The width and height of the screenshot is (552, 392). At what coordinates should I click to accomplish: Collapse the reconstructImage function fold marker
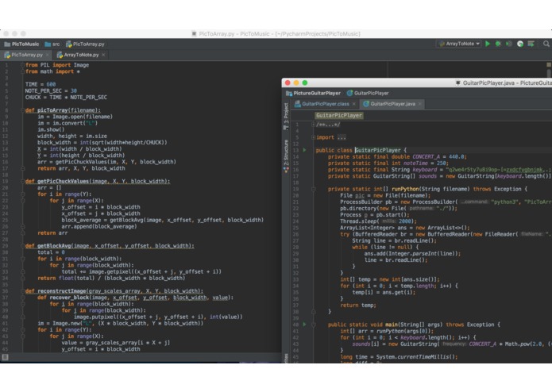click(x=22, y=291)
